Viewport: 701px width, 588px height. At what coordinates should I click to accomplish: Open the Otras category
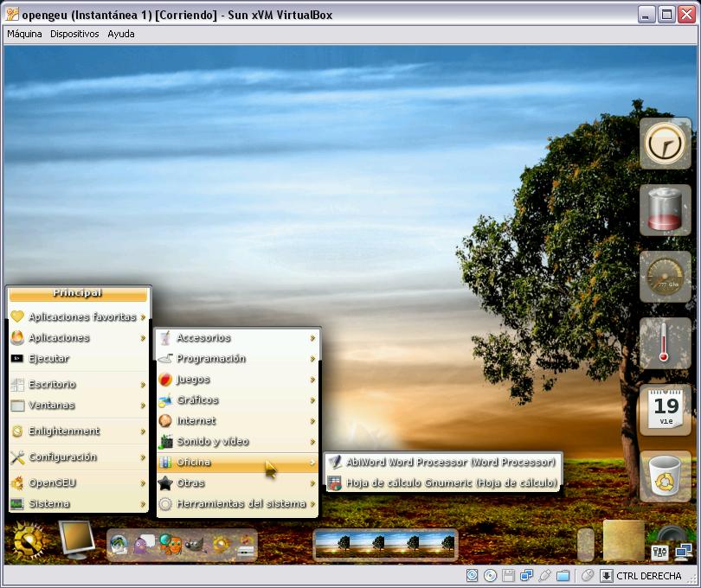237,483
